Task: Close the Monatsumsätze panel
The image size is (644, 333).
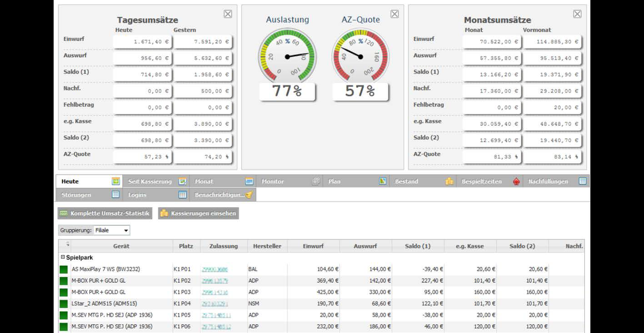Action: pyautogui.click(x=577, y=14)
